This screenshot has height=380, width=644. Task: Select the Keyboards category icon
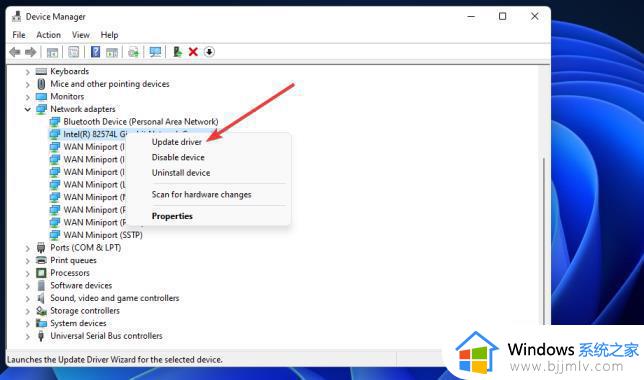pos(41,71)
